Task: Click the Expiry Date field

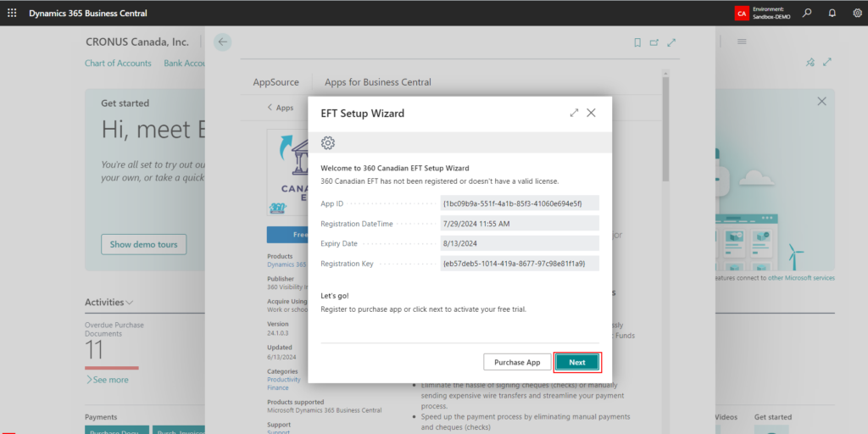Action: tap(520, 243)
